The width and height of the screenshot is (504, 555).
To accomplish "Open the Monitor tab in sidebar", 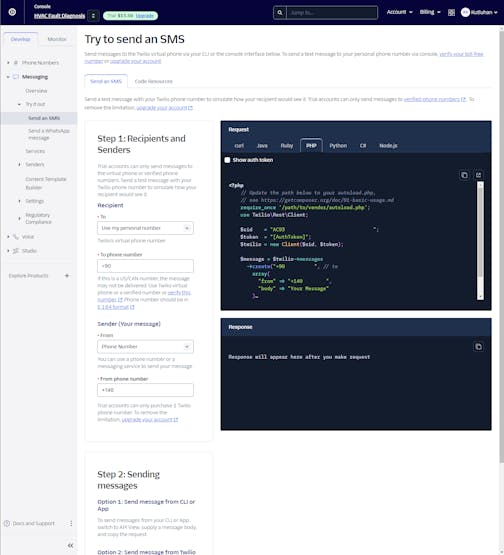I will (57, 39).
